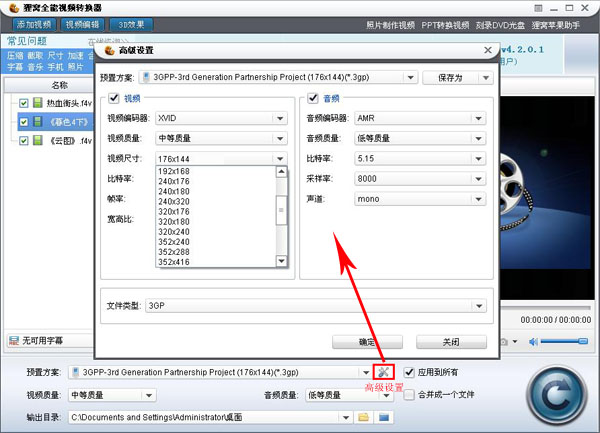This screenshot has width=600, height=433.
Task: Open the 视频编码器 XVID dropdown
Action: (280, 118)
